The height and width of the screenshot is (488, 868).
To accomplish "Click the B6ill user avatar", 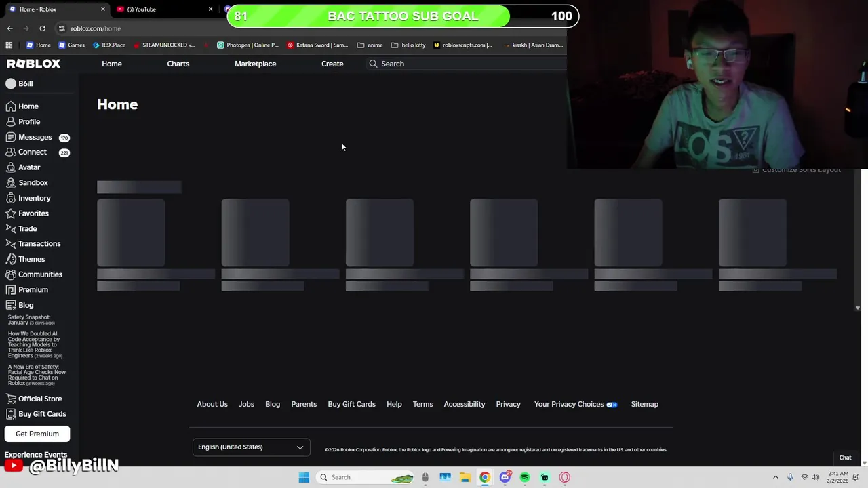I will click(11, 83).
